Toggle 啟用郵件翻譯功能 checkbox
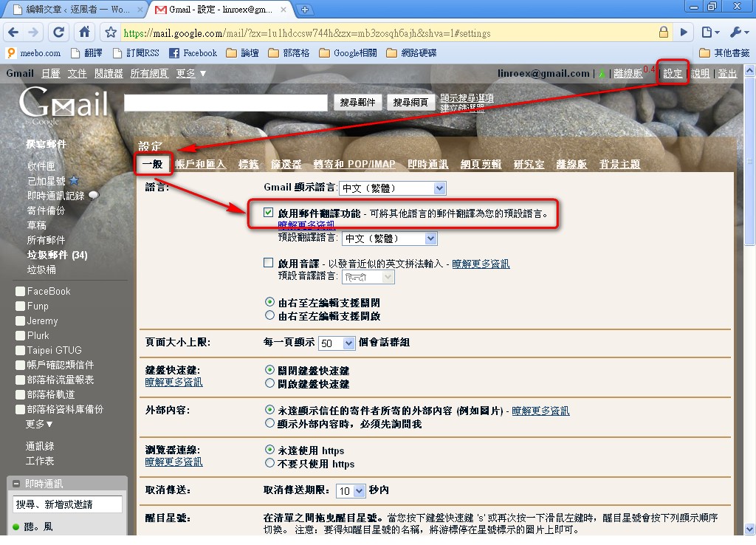756x545 pixels. pos(269,213)
